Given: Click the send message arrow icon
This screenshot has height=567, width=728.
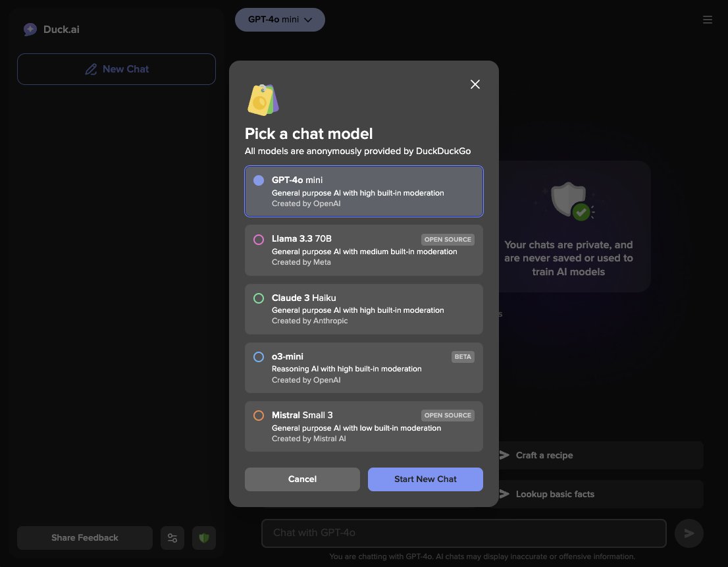Looking at the screenshot, I should [689, 533].
